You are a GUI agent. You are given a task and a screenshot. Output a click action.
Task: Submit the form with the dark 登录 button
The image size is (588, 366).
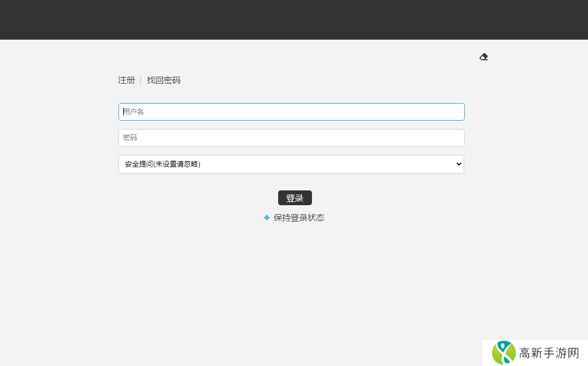tap(295, 198)
